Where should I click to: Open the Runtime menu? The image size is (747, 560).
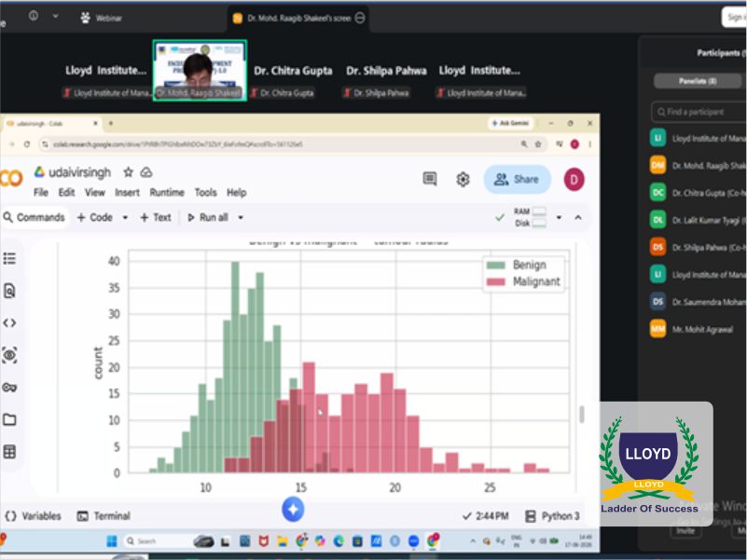tap(167, 192)
